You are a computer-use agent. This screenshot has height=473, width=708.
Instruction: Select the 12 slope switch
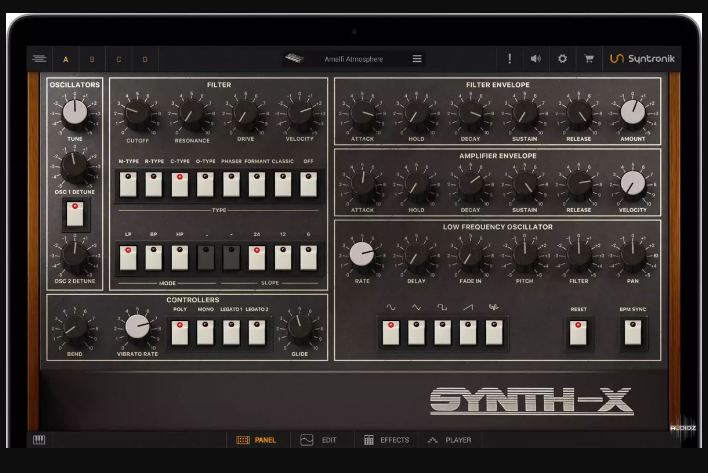point(283,258)
